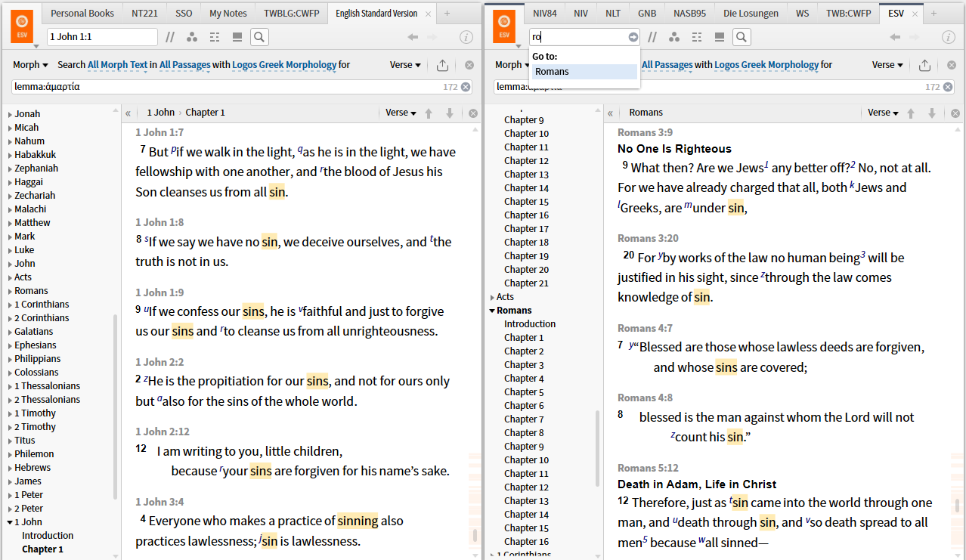Click Logos Greek Morphology link in right panel

(766, 65)
